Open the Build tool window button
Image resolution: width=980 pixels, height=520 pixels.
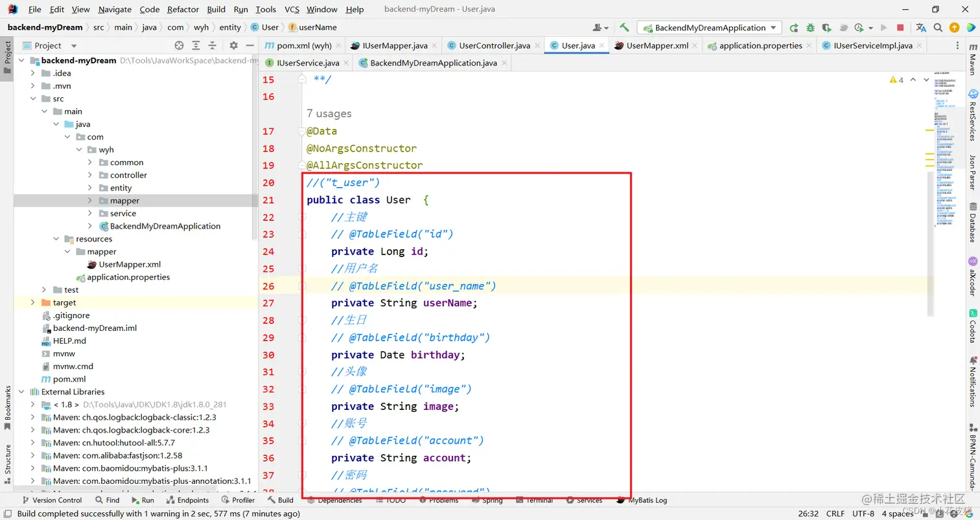(x=281, y=500)
